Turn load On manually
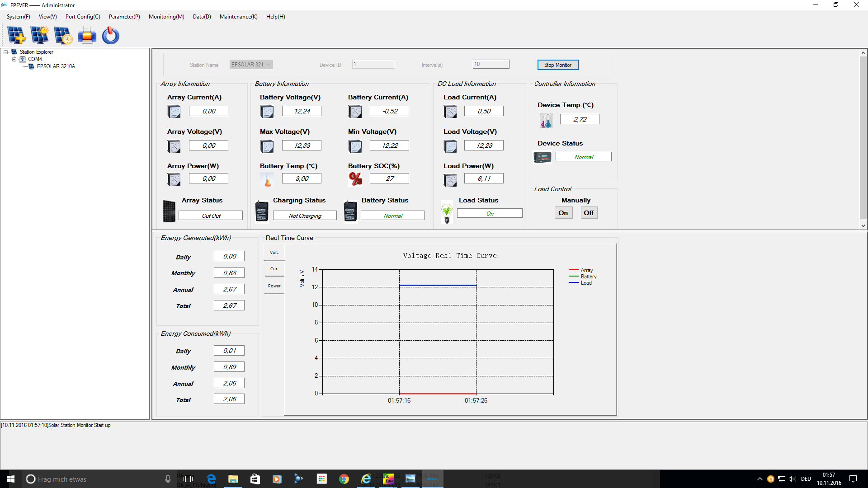Viewport: 868px width, 488px height. tap(563, 213)
